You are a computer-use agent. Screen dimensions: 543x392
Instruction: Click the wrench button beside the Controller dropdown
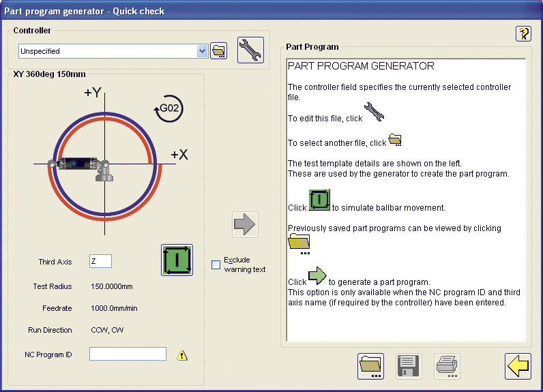click(x=250, y=50)
